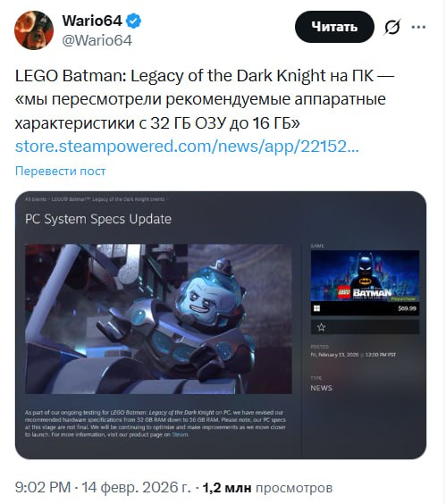The height and width of the screenshot is (504, 446).
Task: Click the $69.99 price label
Action: click(407, 308)
